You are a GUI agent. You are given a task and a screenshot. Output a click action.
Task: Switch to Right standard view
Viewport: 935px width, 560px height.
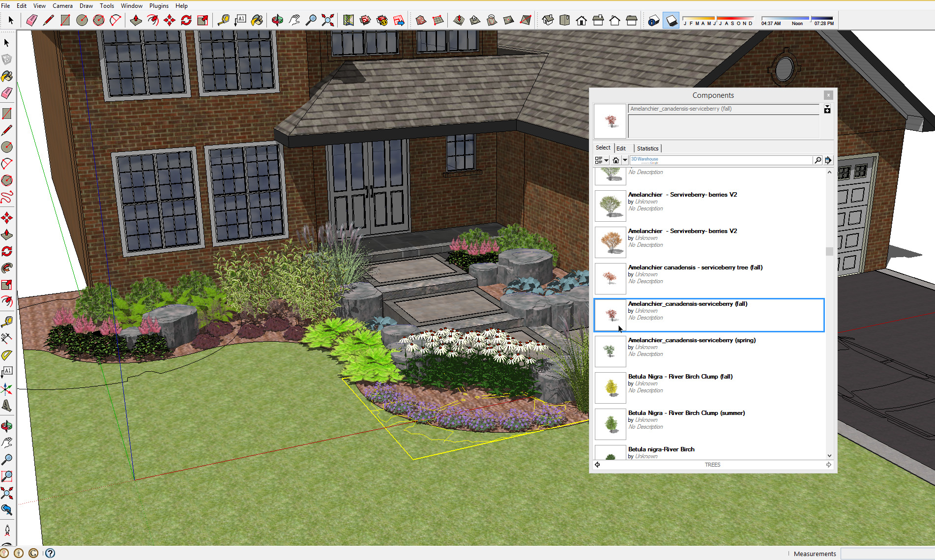[598, 20]
